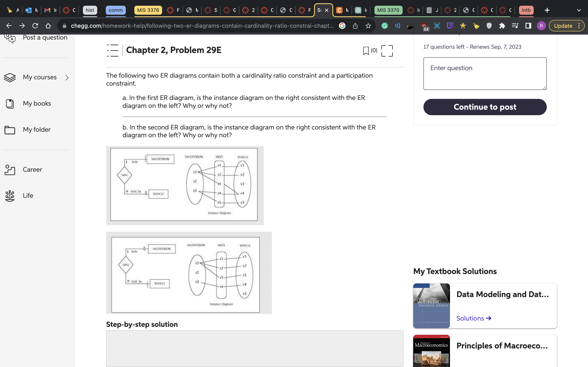Toggle the browser side panel

(x=528, y=26)
